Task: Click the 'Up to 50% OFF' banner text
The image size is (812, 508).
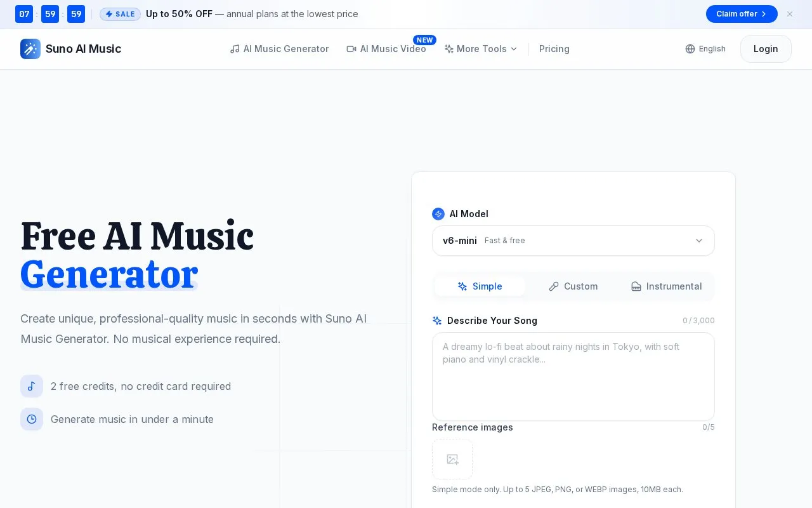Action: click(x=179, y=14)
